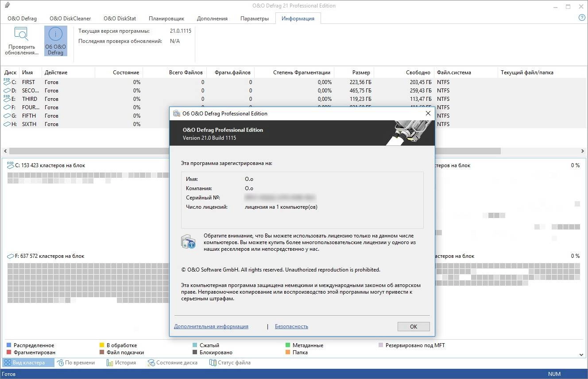This screenshot has width=588, height=379.
Task: Open the Состояние диска view tab
Action: 172,363
